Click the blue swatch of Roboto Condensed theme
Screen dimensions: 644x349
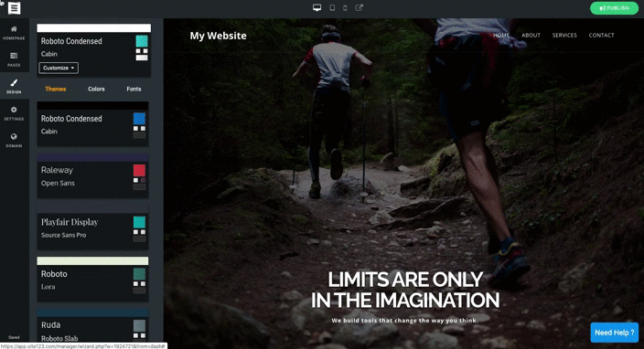pos(139,119)
